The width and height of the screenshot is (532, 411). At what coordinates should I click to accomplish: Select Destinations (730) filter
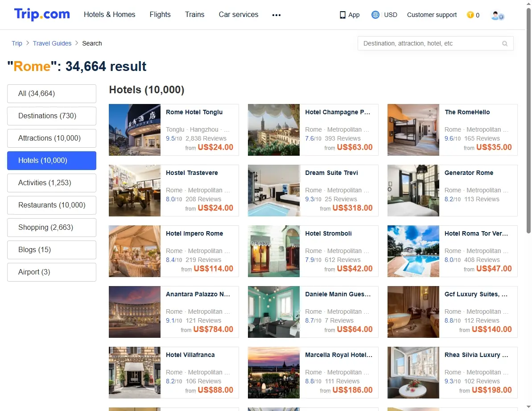coord(52,116)
